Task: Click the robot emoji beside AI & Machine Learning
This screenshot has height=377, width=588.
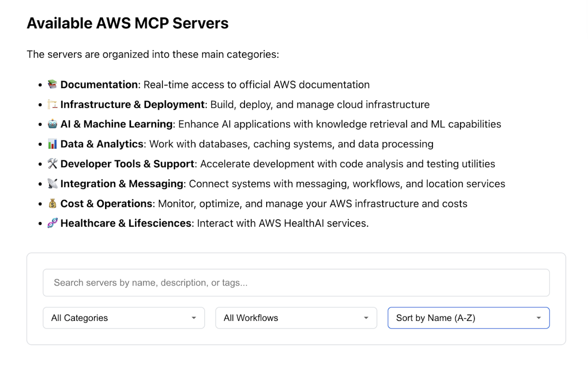Action: (x=53, y=124)
